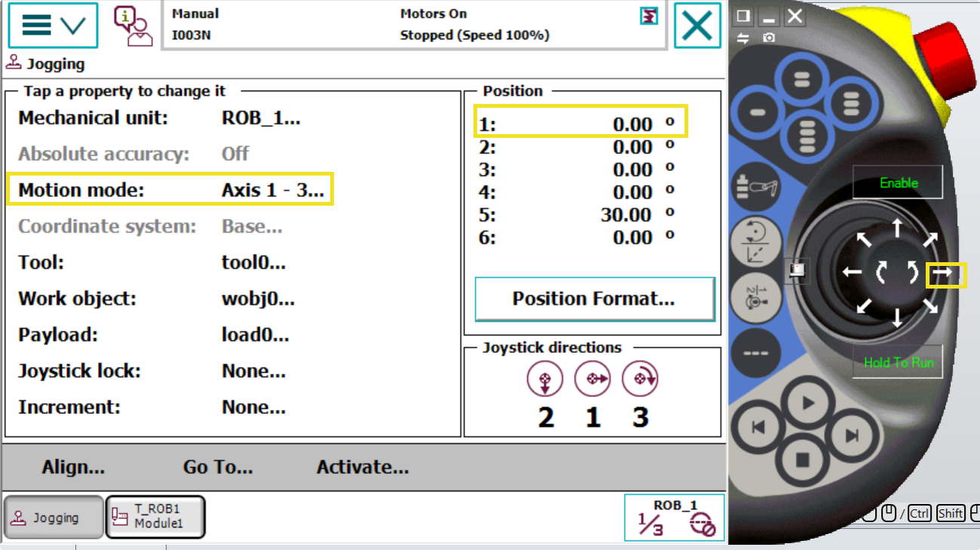
Task: Toggle the Hold To Run button
Action: (x=898, y=362)
